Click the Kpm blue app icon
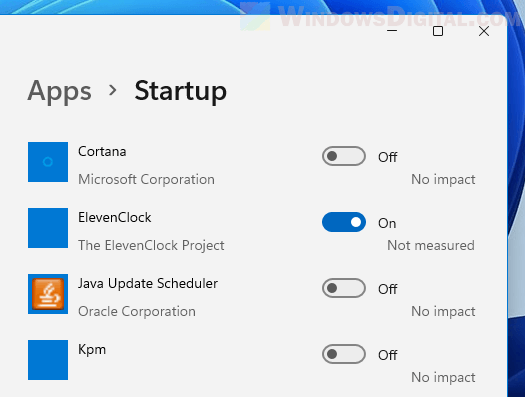The image size is (525, 397). (x=48, y=360)
